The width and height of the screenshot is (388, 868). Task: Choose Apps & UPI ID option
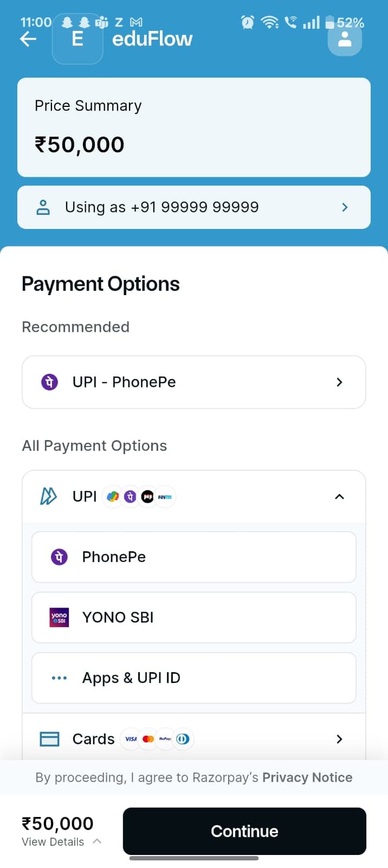point(193,678)
